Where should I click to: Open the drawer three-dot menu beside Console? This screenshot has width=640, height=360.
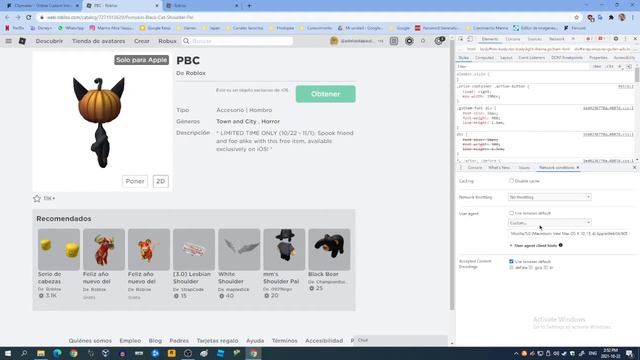(x=461, y=168)
